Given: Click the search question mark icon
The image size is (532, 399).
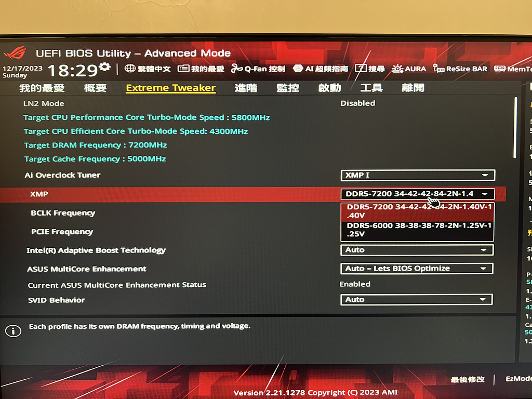Looking at the screenshot, I should pos(361,69).
